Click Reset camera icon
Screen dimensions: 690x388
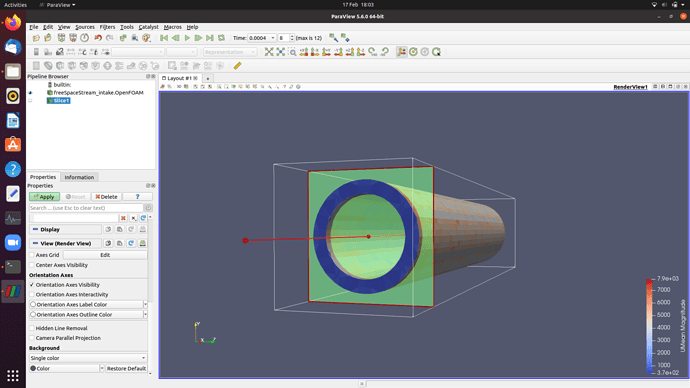click(269, 52)
